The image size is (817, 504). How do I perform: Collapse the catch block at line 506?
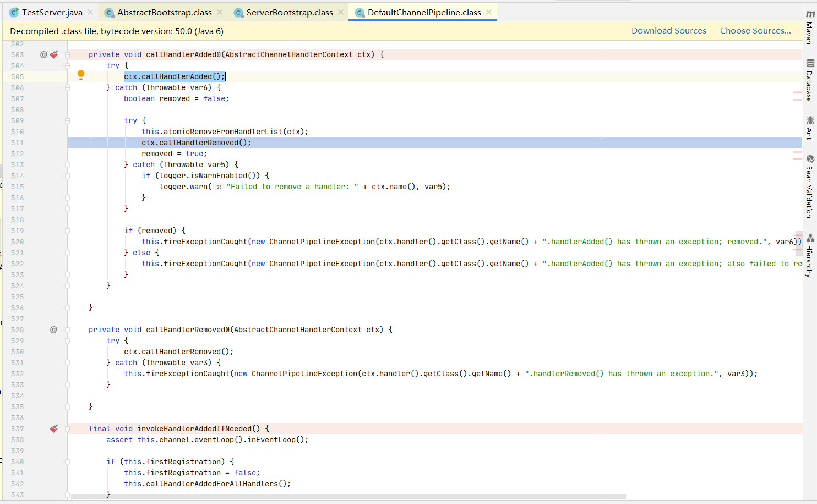pos(68,87)
